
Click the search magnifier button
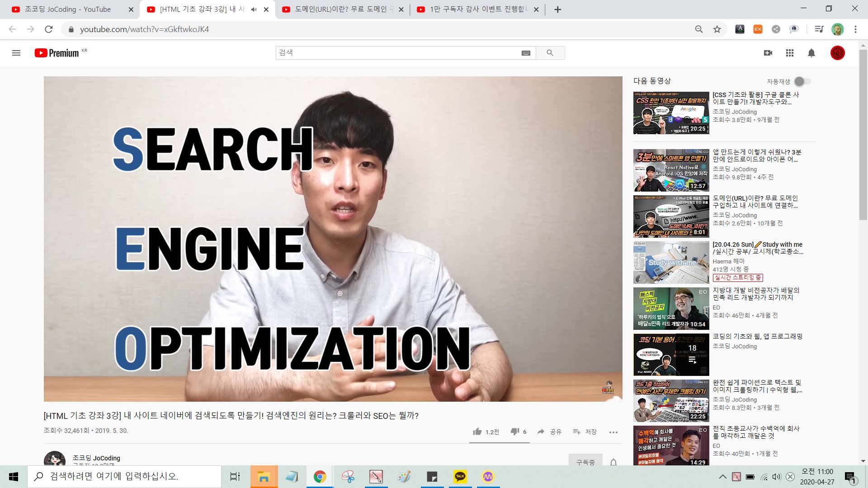pos(550,53)
